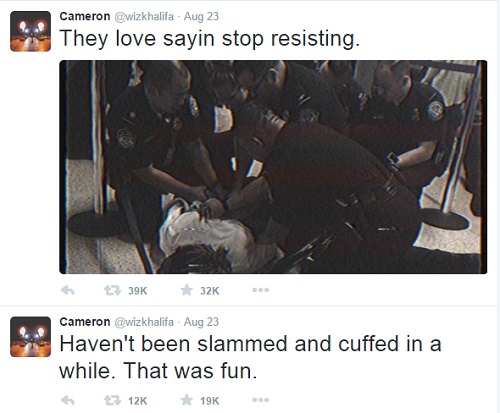
Task: Open Cameron's name link in first tweet
Action: pyautogui.click(x=85, y=16)
